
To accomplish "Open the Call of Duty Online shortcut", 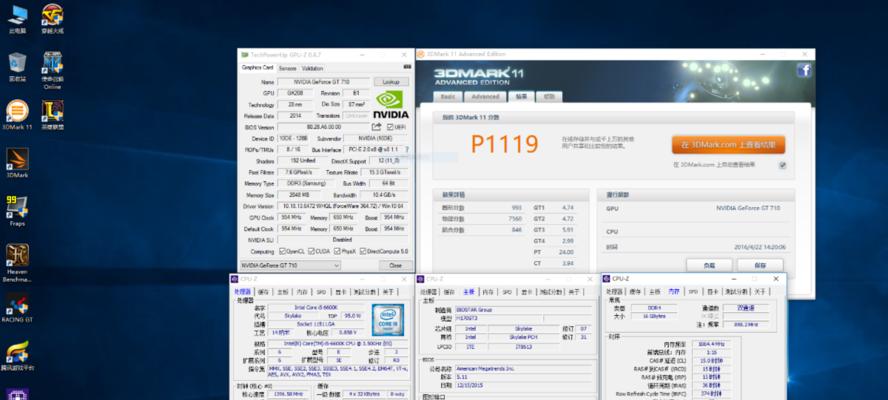I will tap(52, 70).
